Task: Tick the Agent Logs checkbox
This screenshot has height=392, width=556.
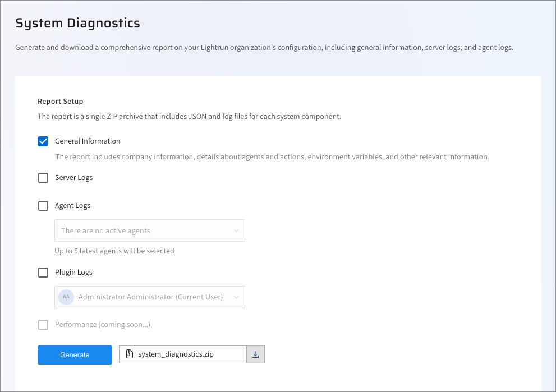Action: (43, 206)
